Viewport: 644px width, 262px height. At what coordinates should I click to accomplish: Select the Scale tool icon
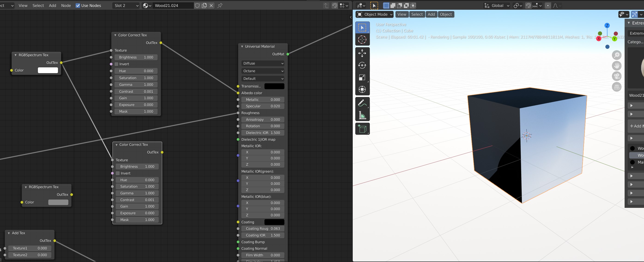click(x=362, y=77)
